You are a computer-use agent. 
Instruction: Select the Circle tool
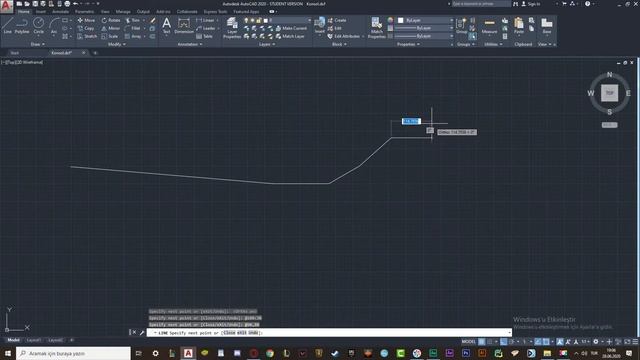click(38, 26)
